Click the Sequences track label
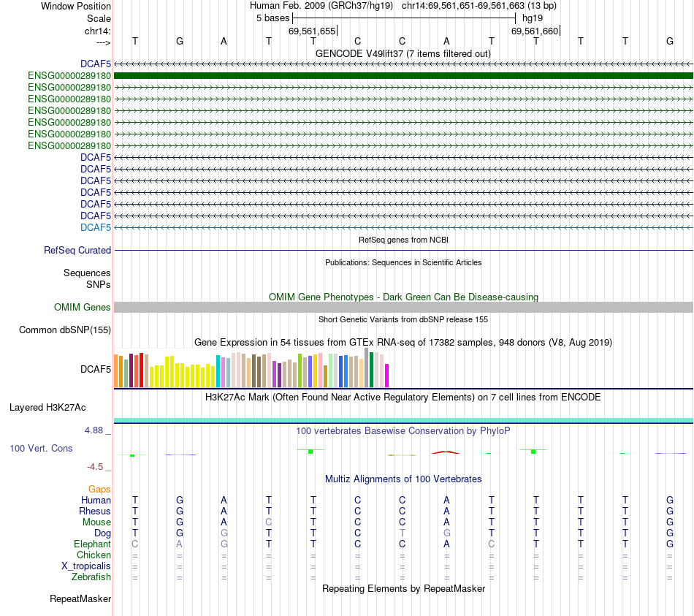694x616 pixels. [x=87, y=273]
